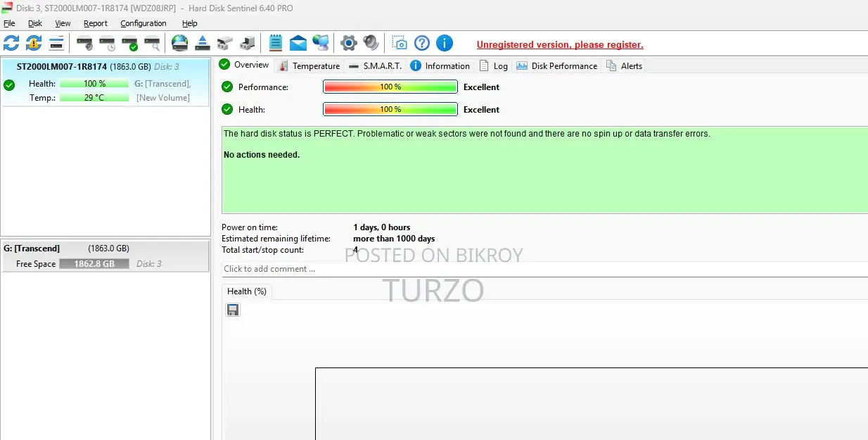Select disk ST2000LM007-1R8174 in the list
Screen dimensions: 868x440
[x=106, y=82]
